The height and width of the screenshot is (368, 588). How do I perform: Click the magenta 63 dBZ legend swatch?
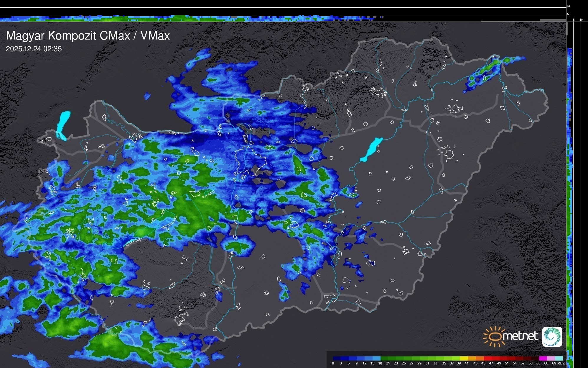click(543, 358)
